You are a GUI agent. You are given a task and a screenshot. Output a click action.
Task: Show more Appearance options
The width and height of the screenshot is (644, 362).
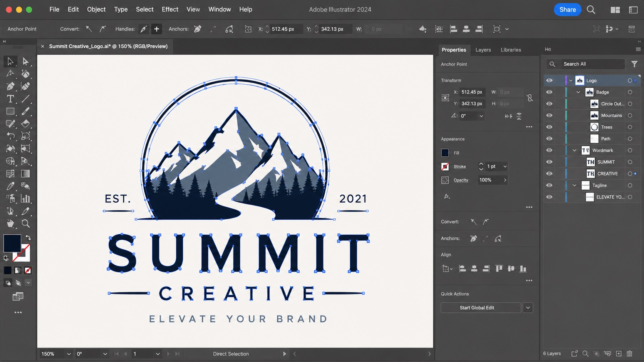pos(529,207)
